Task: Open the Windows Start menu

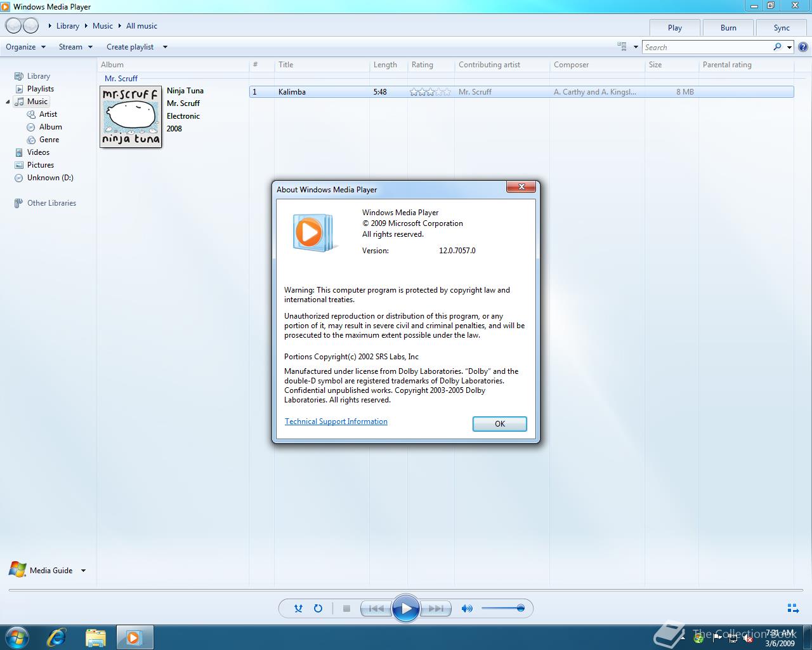Action: point(17,637)
